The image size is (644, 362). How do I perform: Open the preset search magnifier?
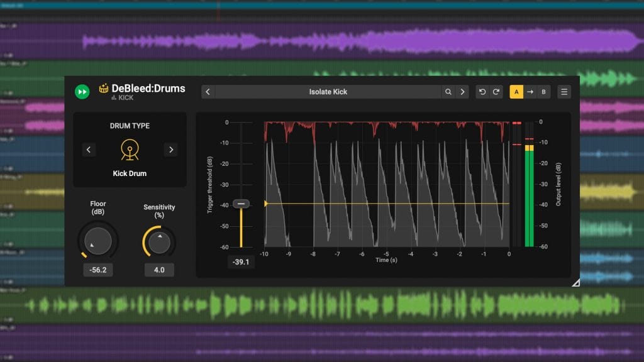point(448,92)
